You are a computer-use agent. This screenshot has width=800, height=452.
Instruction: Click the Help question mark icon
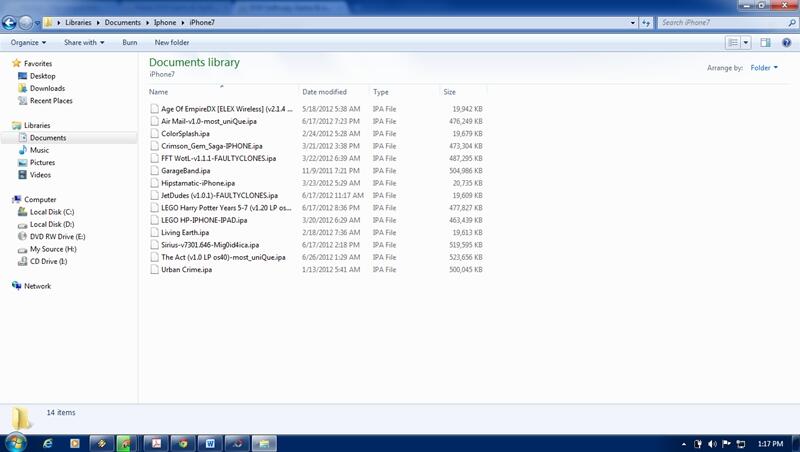pyautogui.click(x=786, y=42)
